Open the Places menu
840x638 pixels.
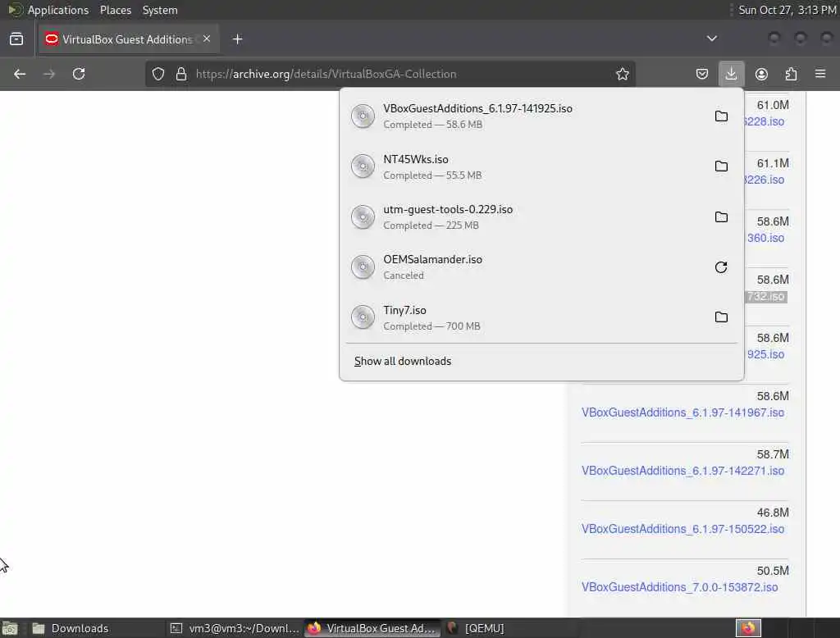(115, 10)
